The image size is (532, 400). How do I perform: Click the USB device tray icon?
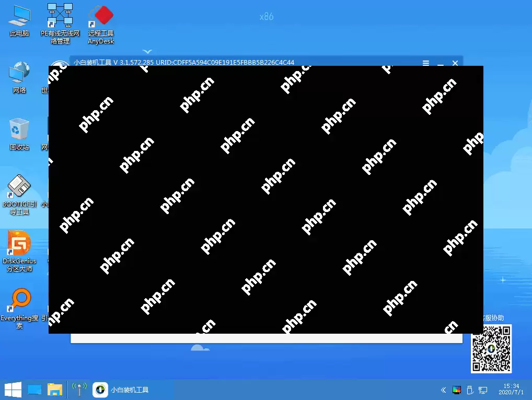(x=470, y=390)
